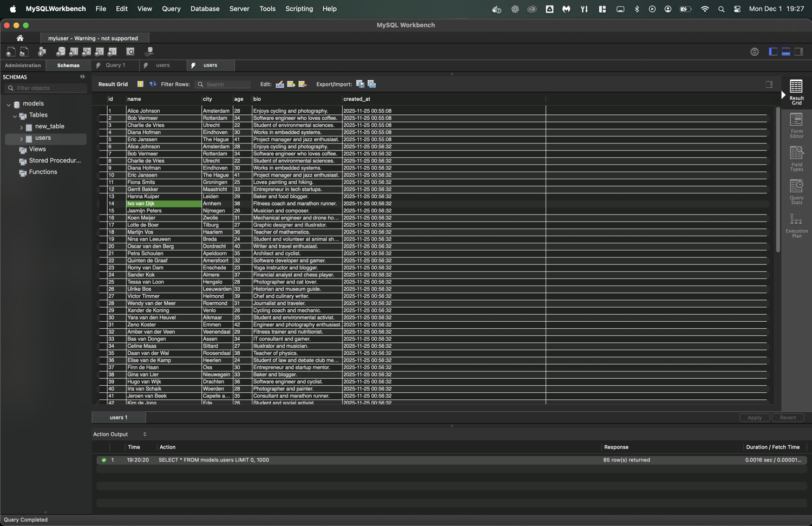
Task: Click the result grid vertical scrollbar
Action: coord(778,180)
